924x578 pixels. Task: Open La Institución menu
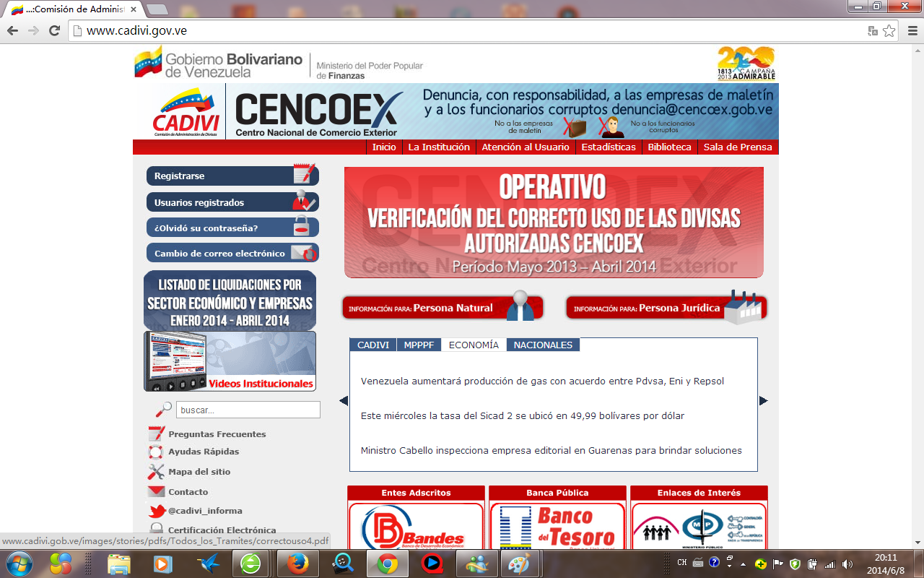tap(439, 147)
